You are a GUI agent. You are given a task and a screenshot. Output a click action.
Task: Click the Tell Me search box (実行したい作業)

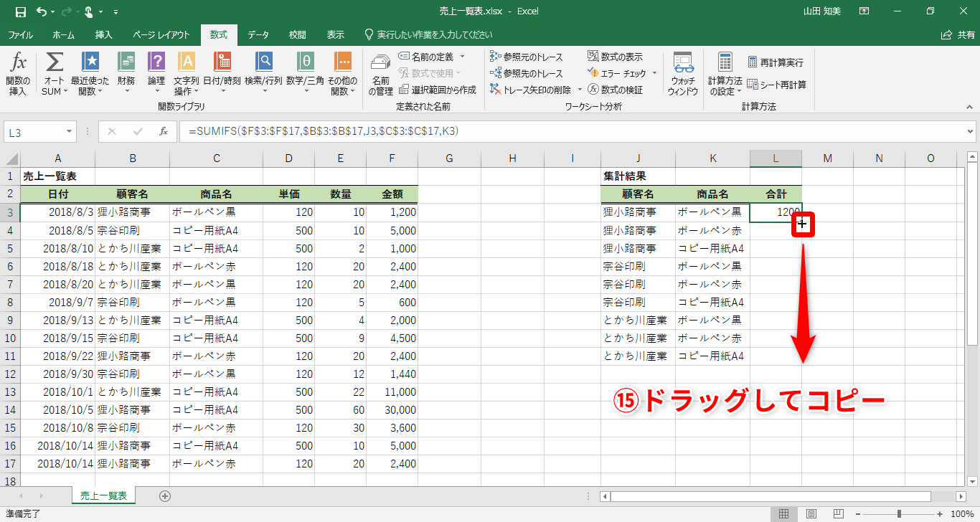tap(428, 34)
